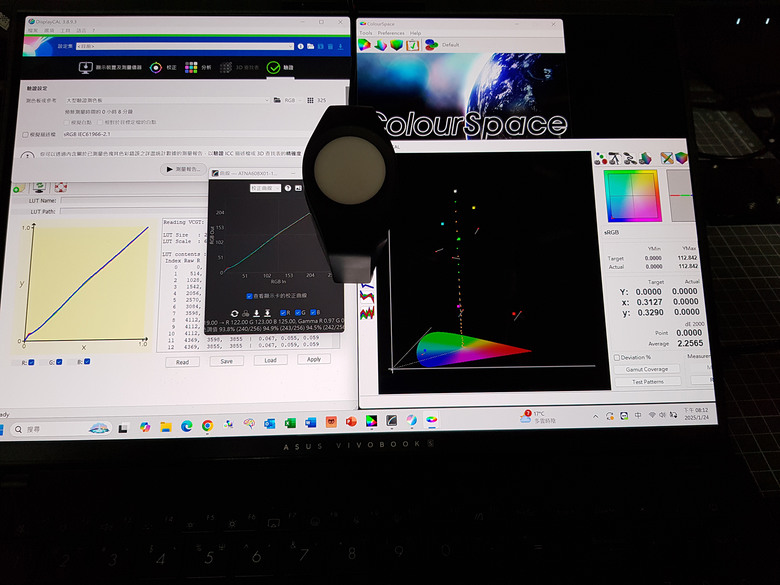Screen dimensions: 780x585
Task: Open the first menu in DisplayCAL menu bar
Action: pos(33,30)
